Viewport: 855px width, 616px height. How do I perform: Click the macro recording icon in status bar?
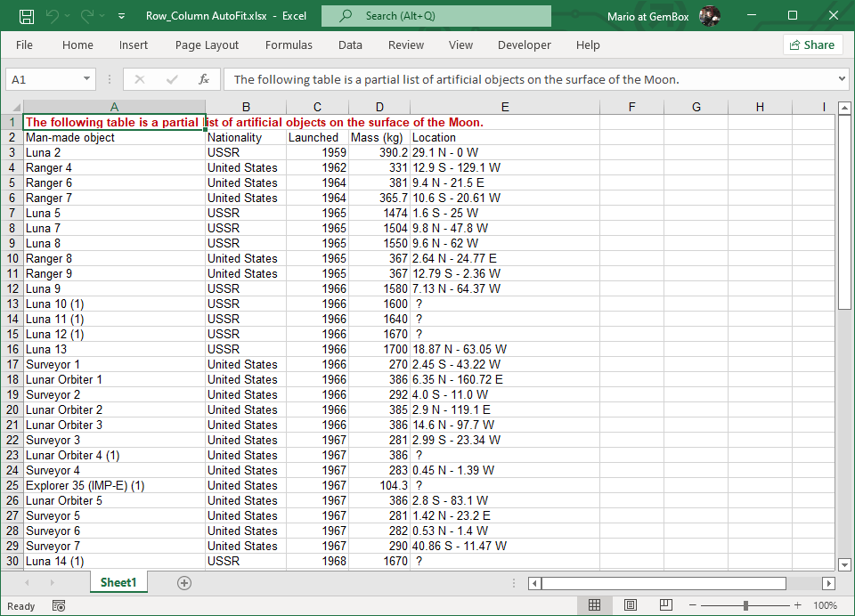pos(59,606)
